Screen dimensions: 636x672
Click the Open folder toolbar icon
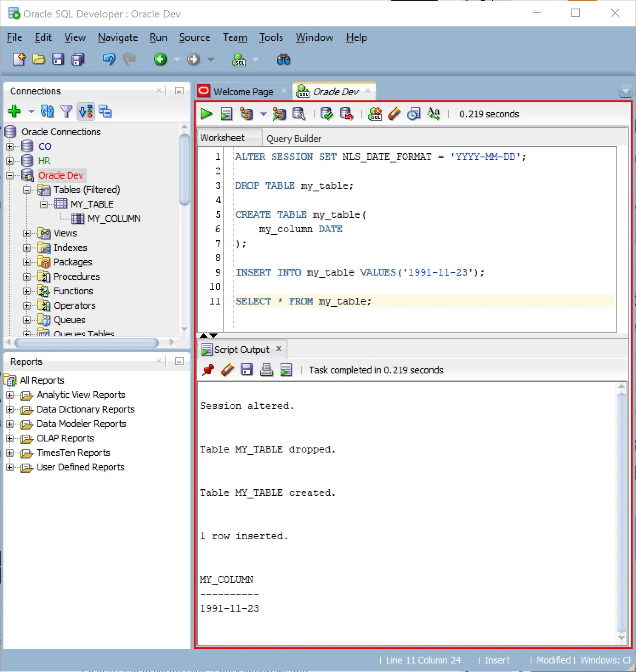point(38,59)
